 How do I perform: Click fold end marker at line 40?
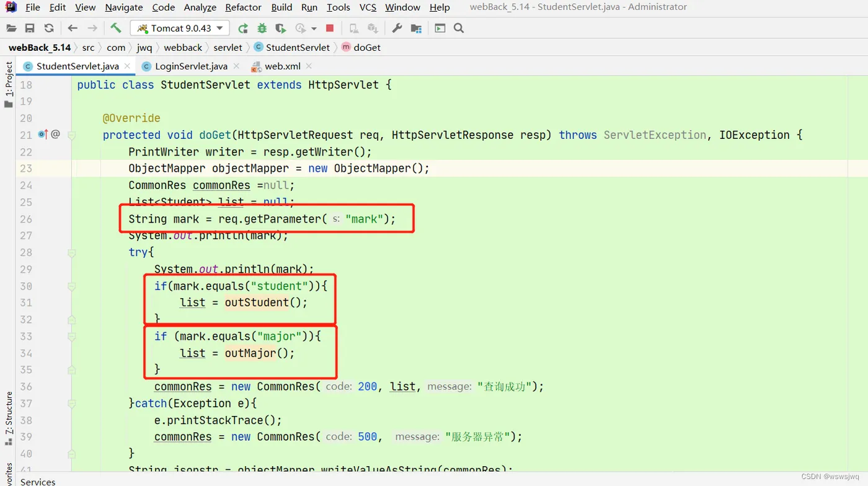point(71,454)
